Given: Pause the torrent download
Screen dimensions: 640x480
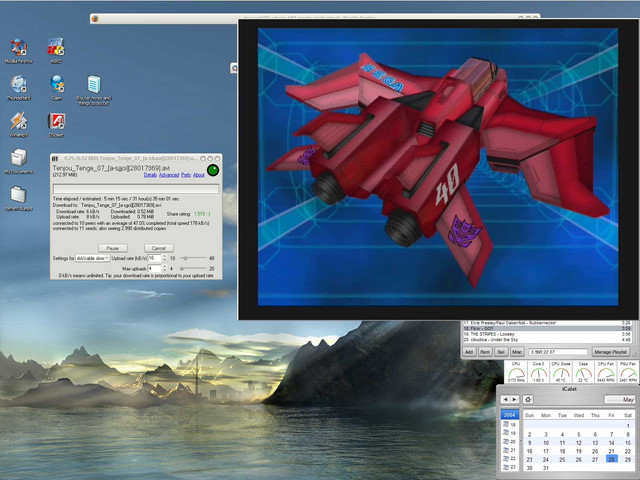Looking at the screenshot, I should click(112, 247).
